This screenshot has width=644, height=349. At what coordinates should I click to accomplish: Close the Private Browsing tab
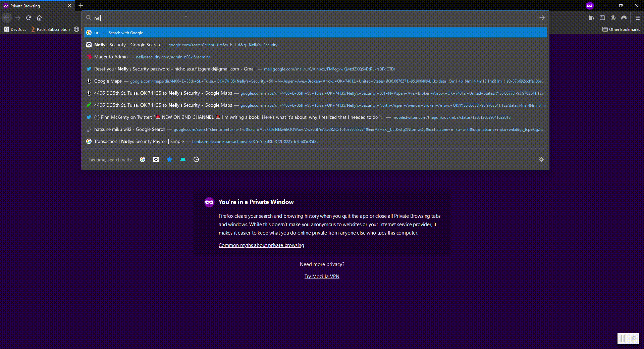(69, 6)
